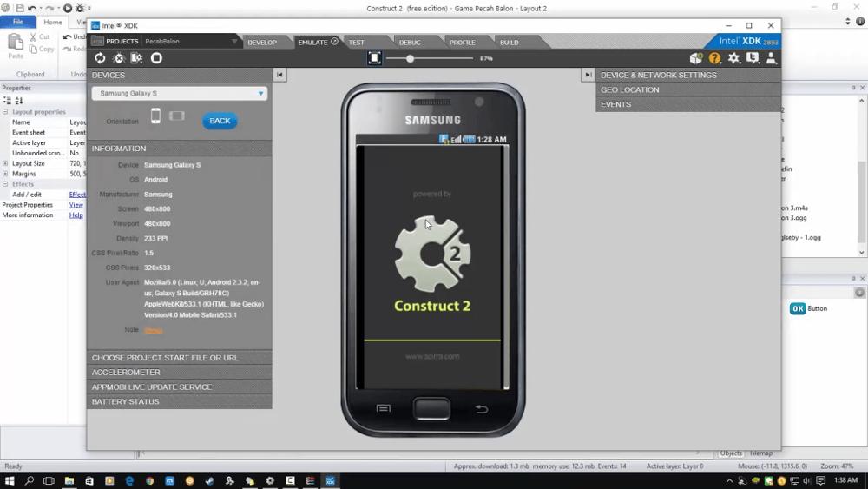Expand the GEO LOCATION section
This screenshot has width=868, height=489.
tap(688, 89)
